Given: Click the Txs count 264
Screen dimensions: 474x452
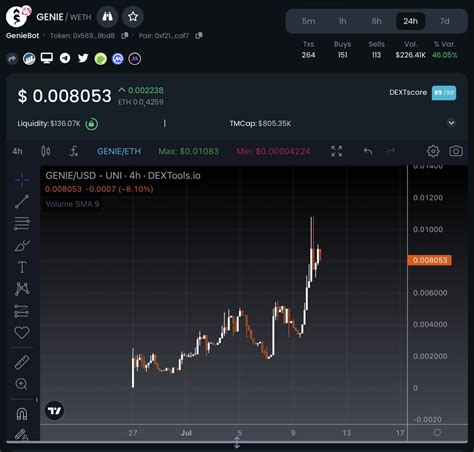Looking at the screenshot, I should coord(308,55).
